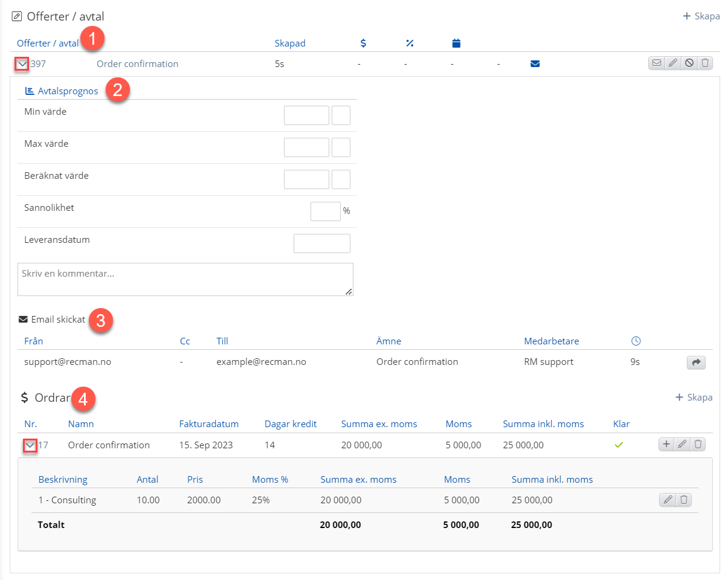The width and height of the screenshot is (728, 580).
Task: Click the Max värde amount field
Action: click(x=306, y=147)
